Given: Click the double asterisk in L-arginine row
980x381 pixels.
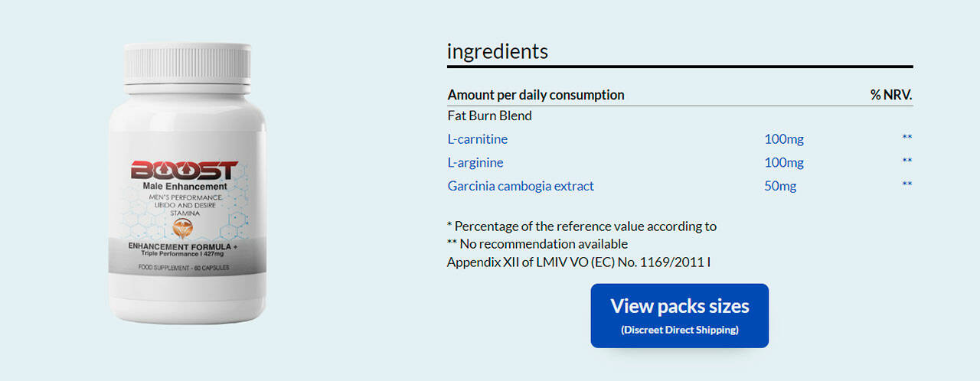Looking at the screenshot, I should point(906,161).
